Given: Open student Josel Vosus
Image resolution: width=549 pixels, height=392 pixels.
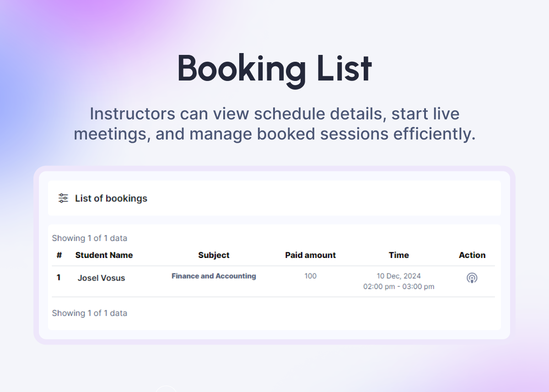Looking at the screenshot, I should click(x=101, y=278).
